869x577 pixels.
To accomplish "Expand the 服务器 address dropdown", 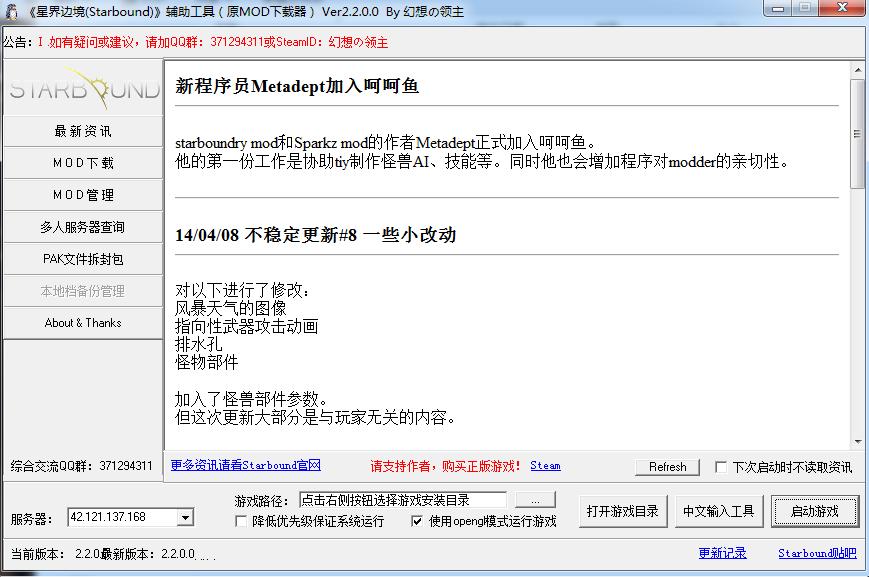I will tap(186, 518).
